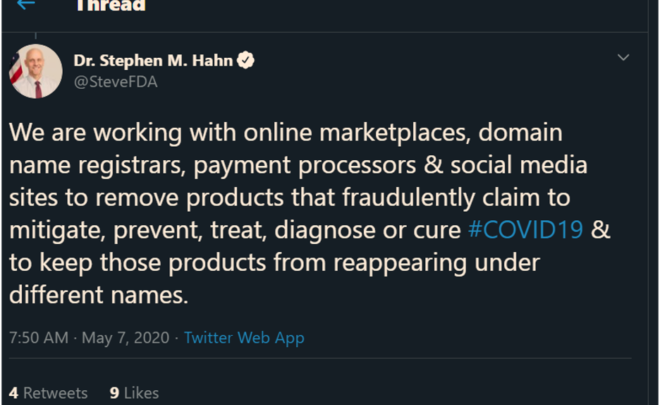This screenshot has width=660, height=405.
Task: Open the Twitter Web App source link
Action: (x=244, y=337)
